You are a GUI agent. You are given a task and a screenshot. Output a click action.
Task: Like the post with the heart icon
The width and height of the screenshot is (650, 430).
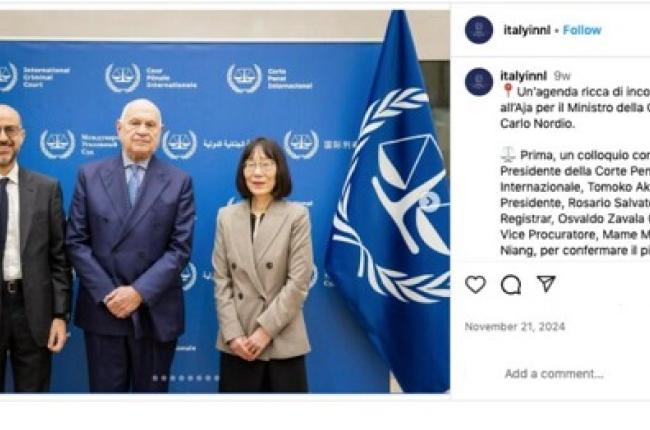475,284
